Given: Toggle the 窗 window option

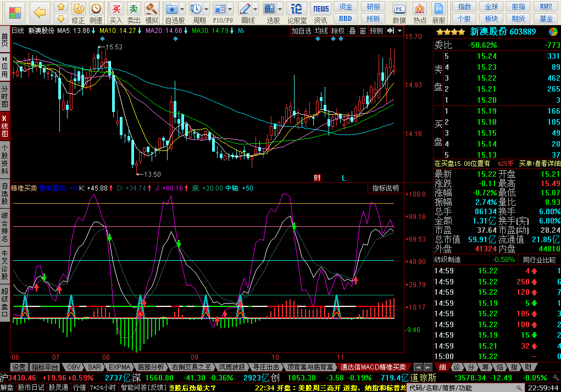Looking at the screenshot, I should (363, 31).
